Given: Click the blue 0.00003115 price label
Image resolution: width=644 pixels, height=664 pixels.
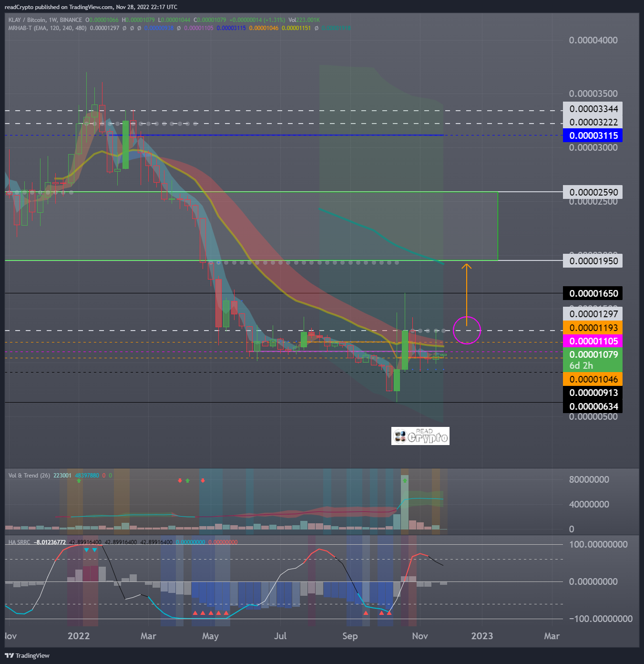Looking at the screenshot, I should [593, 135].
